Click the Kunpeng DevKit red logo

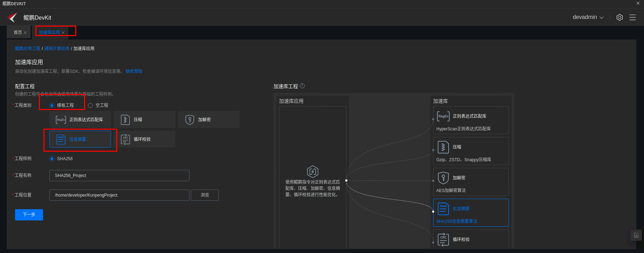[x=12, y=17]
